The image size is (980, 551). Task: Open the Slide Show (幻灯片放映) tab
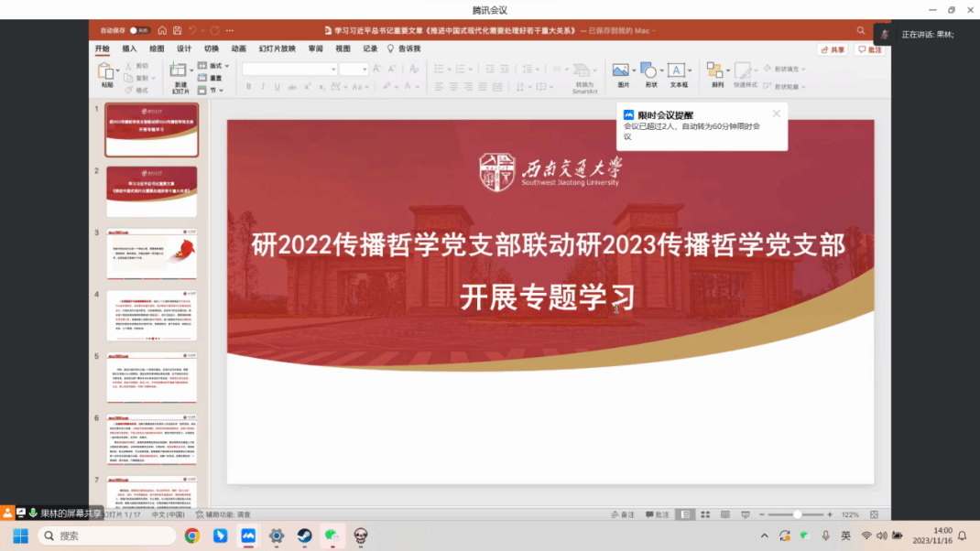point(277,49)
